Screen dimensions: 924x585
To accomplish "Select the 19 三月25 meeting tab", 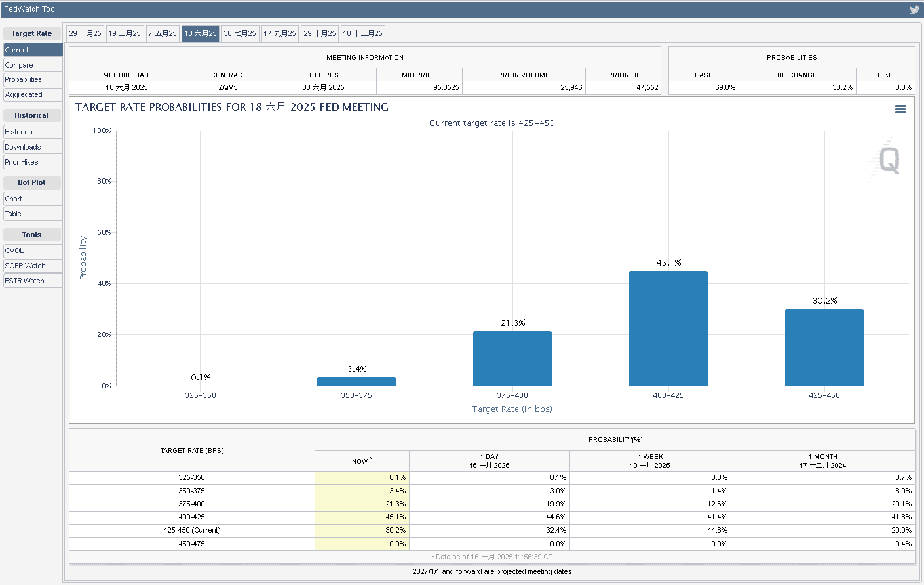I will [x=125, y=33].
